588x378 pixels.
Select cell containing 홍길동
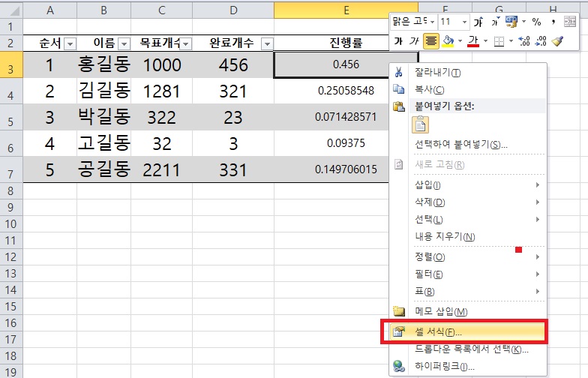click(x=103, y=64)
